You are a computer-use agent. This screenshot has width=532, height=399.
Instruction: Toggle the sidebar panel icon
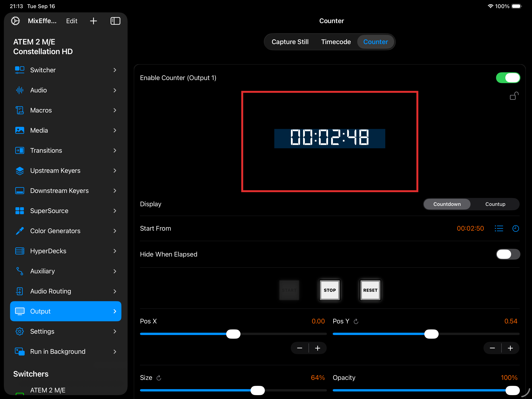click(x=115, y=21)
